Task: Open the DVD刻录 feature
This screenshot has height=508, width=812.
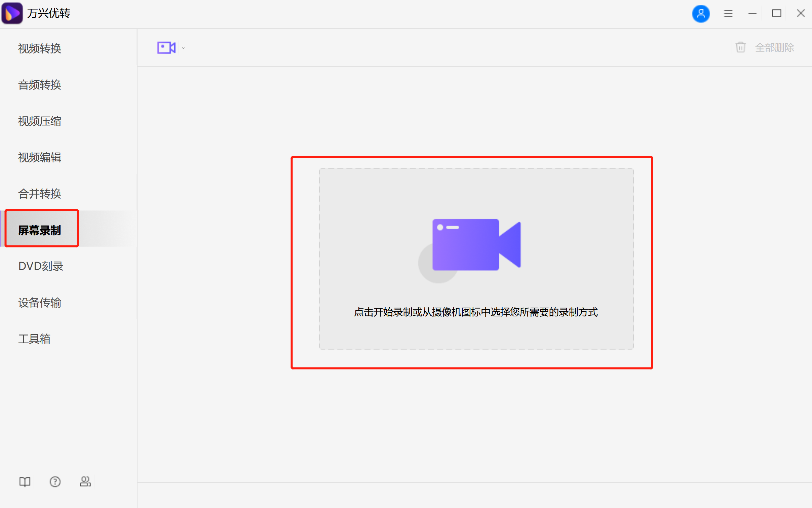Action: pyautogui.click(x=40, y=266)
